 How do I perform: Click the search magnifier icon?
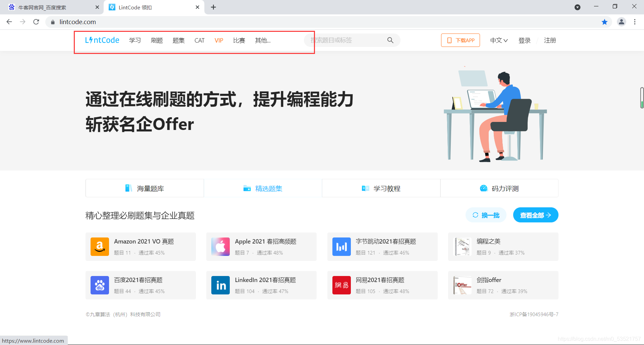click(390, 40)
